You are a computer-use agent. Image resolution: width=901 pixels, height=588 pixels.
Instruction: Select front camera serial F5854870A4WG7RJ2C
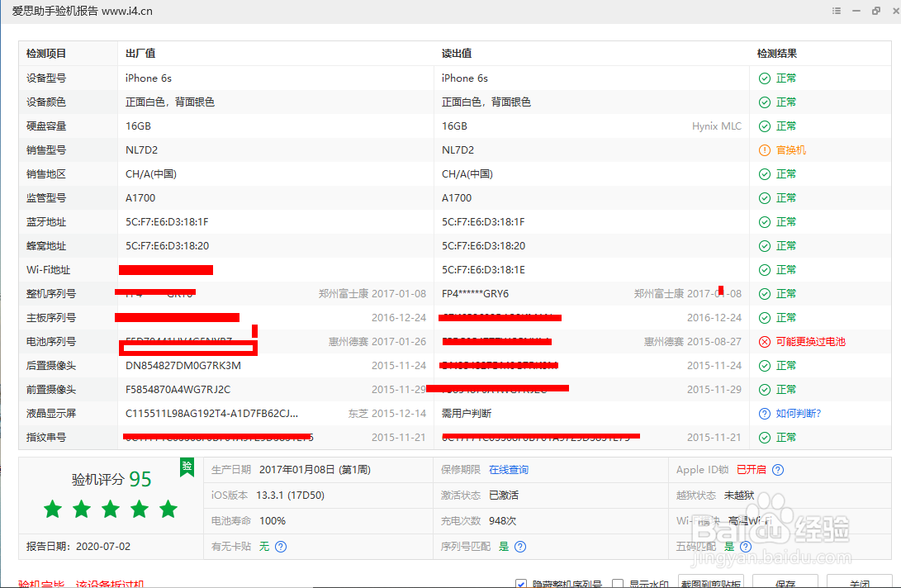(x=178, y=390)
